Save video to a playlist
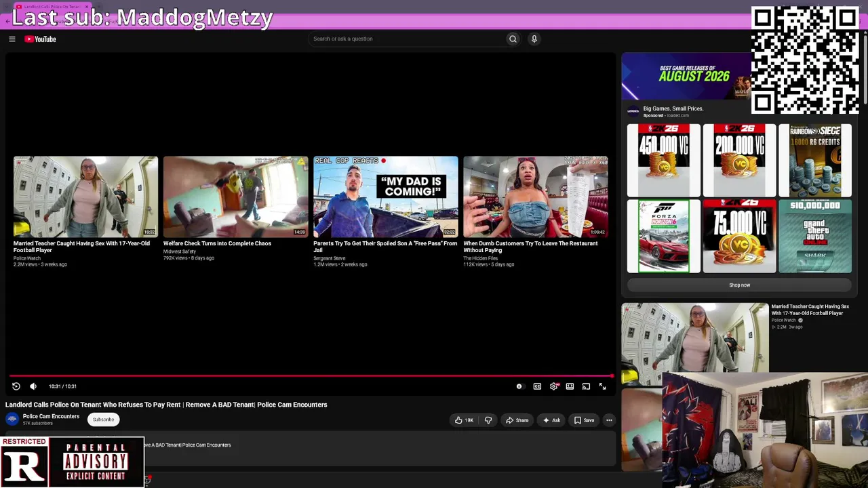 (584, 420)
